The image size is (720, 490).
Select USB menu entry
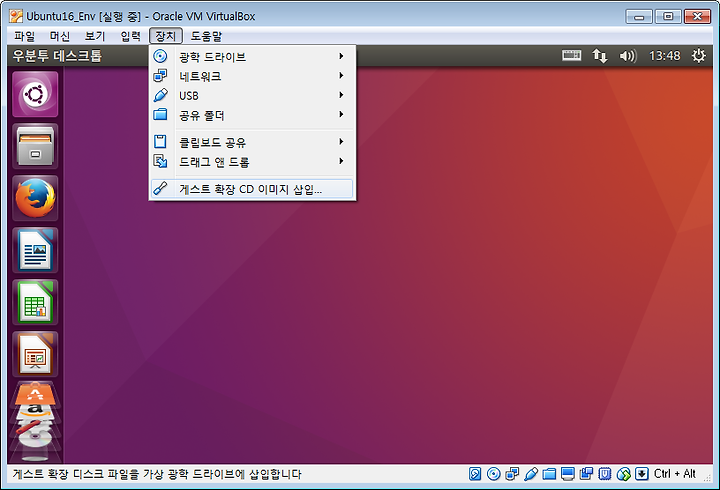pyautogui.click(x=253, y=96)
